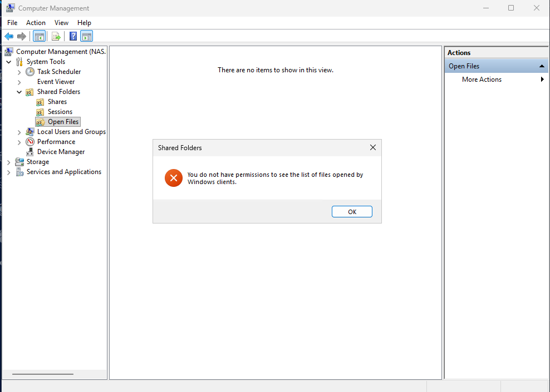This screenshot has width=550, height=392.
Task: Click the Export List toolbar icon
Action: (56, 37)
